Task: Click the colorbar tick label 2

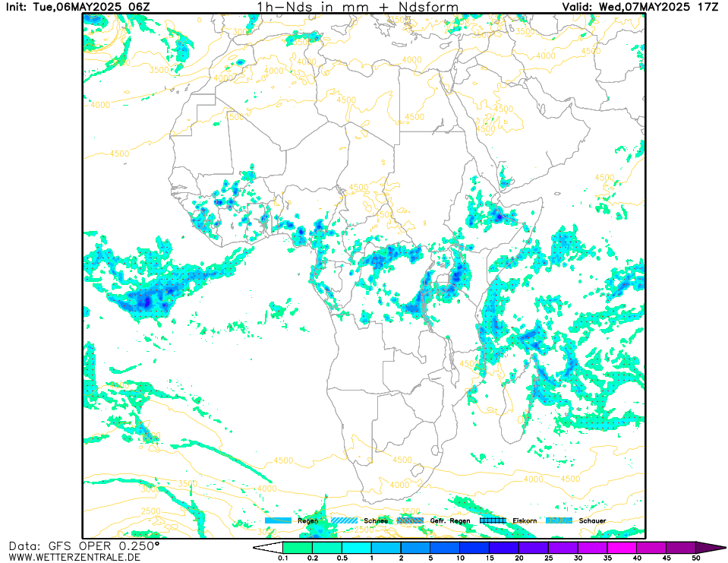Action: click(401, 558)
